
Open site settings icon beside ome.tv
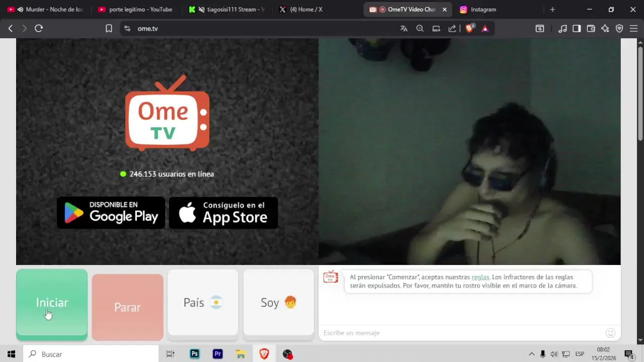(127, 29)
